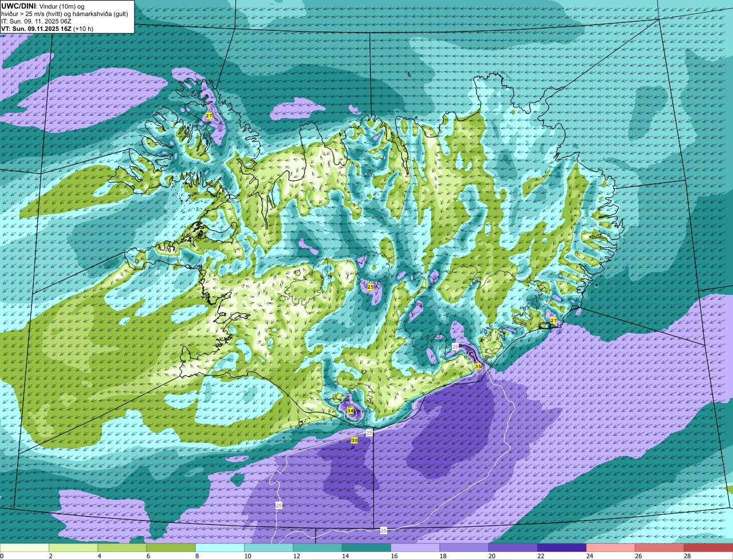The height and width of the screenshot is (560, 733).
Task: Pick the 12–14 m/s teal legend swatch
Action: pyautogui.click(x=318, y=547)
